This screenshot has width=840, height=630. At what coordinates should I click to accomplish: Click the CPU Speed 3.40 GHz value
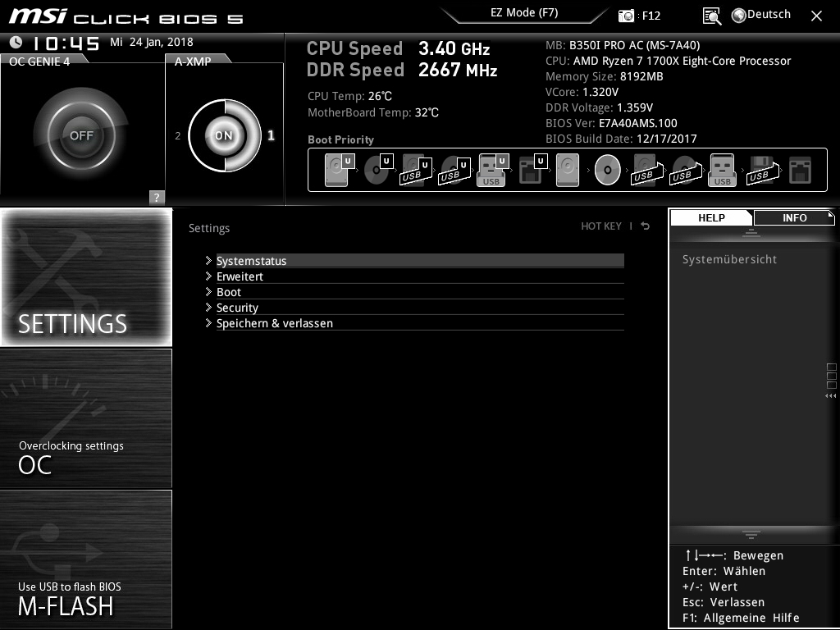(x=454, y=48)
